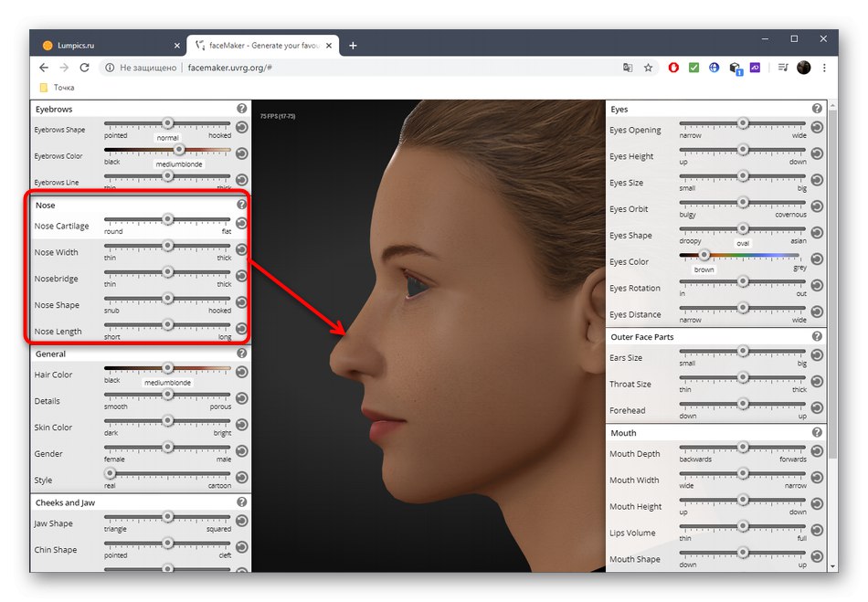This screenshot has height=602, width=868.
Task: Click the Gender slider handle
Action: click(167, 448)
